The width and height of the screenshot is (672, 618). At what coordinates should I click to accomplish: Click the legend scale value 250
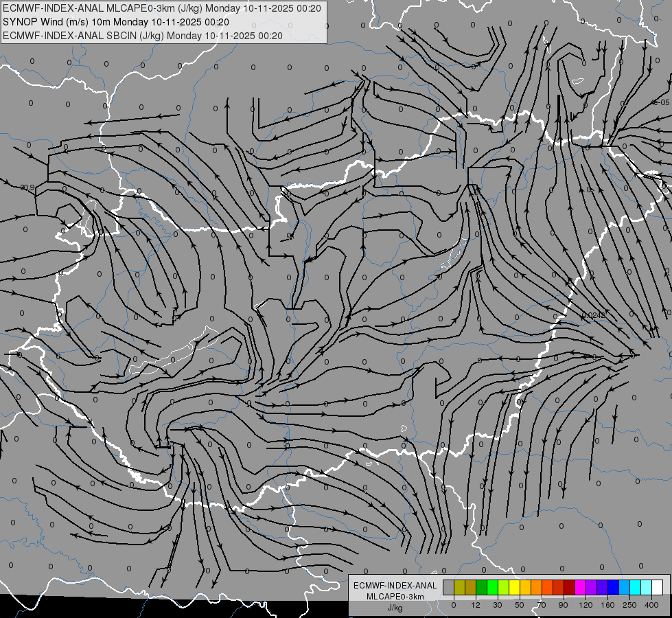coord(629,605)
